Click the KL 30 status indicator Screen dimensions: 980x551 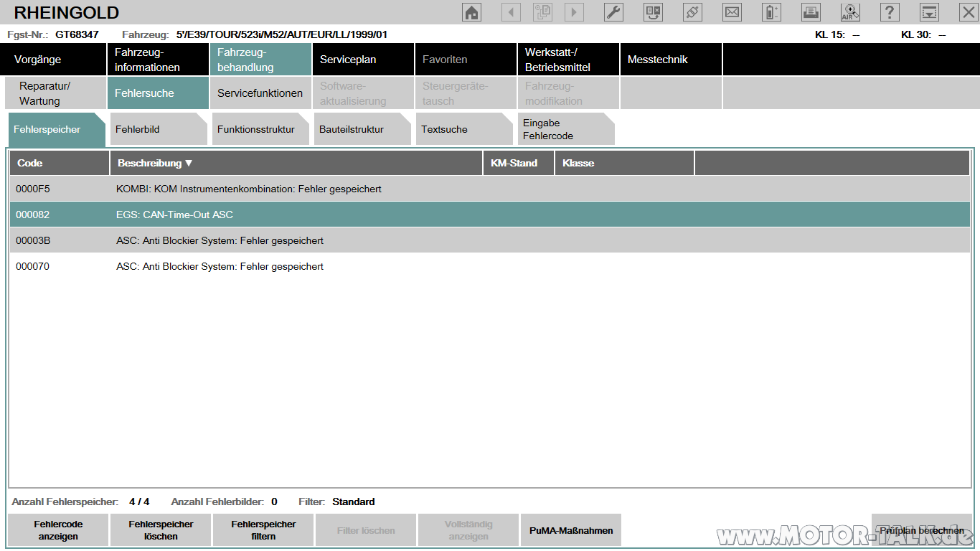click(923, 34)
